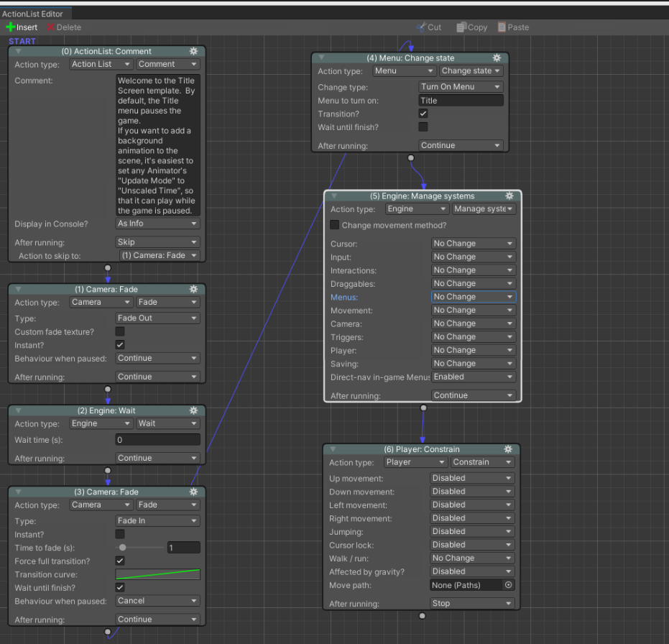Viewport: 669px width, 644px height.
Task: Open Walk / run No Change dropdown
Action: (x=472, y=558)
